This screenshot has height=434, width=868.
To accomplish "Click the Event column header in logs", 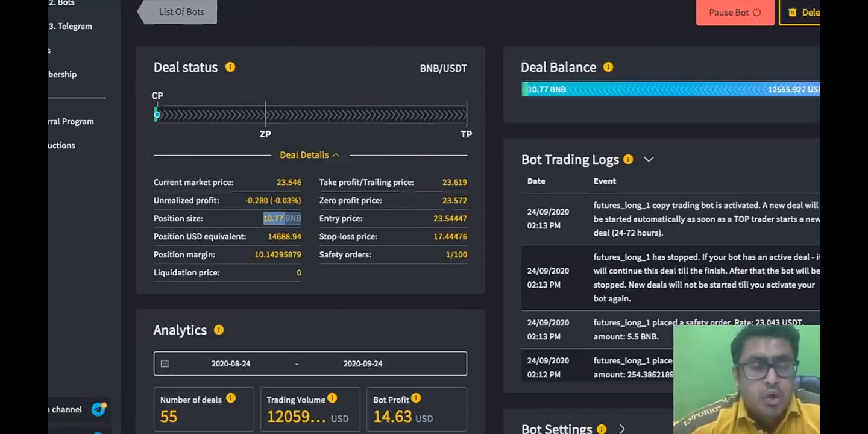I will coord(605,181).
